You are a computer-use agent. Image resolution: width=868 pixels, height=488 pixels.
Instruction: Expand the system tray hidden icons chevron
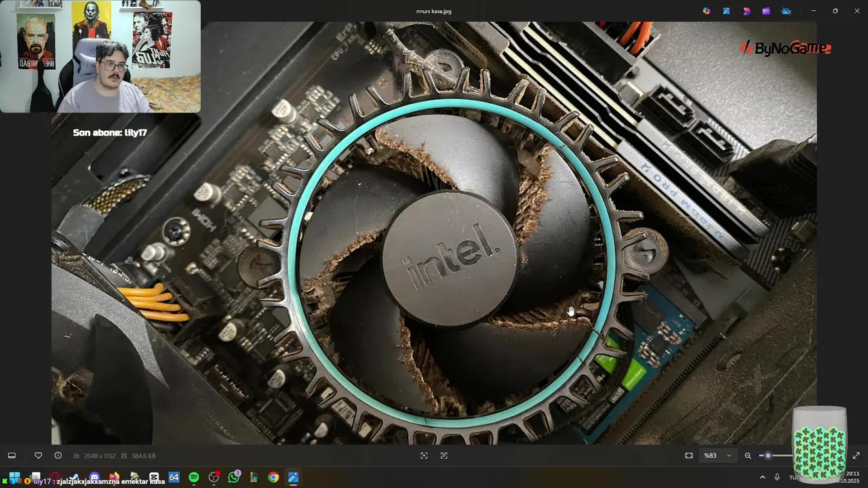click(x=762, y=477)
